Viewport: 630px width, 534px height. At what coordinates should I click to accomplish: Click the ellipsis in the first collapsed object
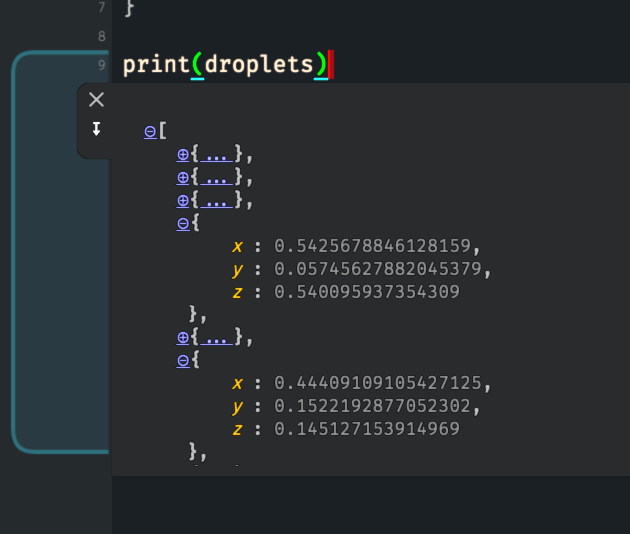click(x=215, y=154)
